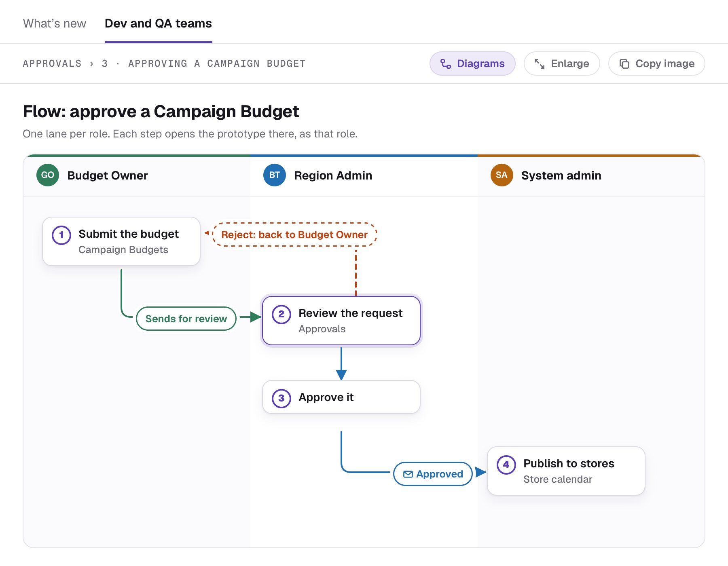The height and width of the screenshot is (566, 728).
Task: Click the GO avatar for Budget Owner
Action: [48, 175]
